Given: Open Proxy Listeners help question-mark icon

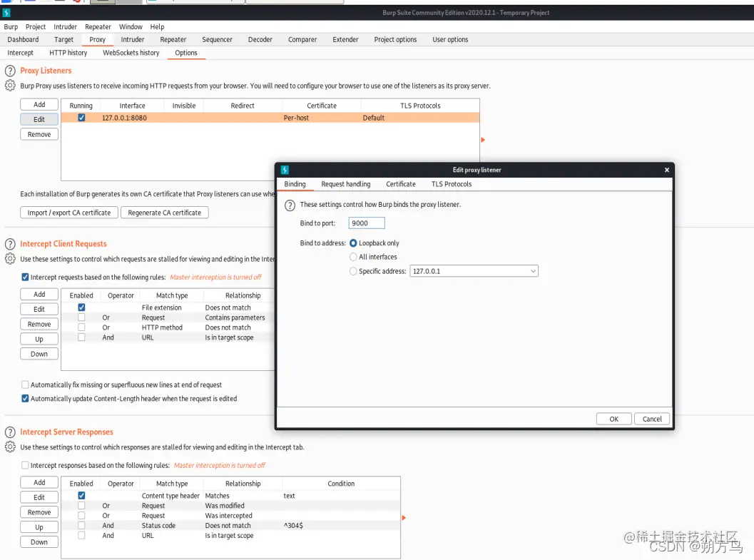Looking at the screenshot, I should click(10, 71).
